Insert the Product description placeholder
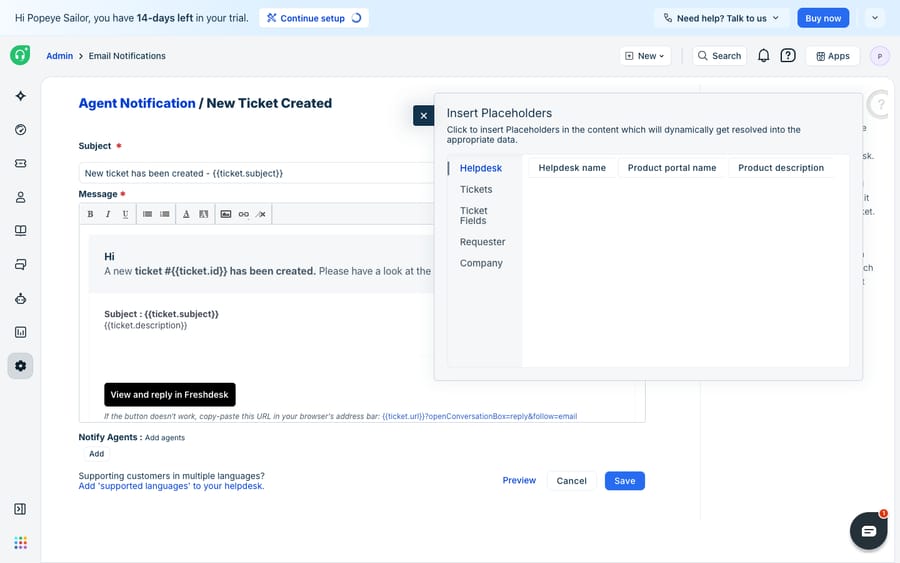Viewport: 900px width, 563px height. pos(781,168)
